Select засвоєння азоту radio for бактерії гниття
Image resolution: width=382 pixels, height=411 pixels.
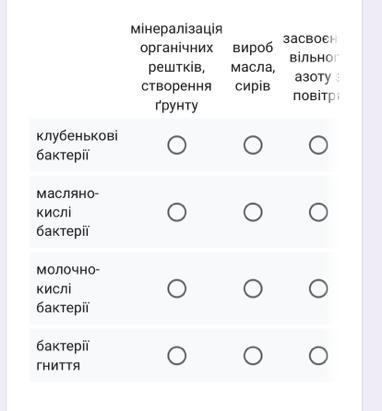point(318,355)
